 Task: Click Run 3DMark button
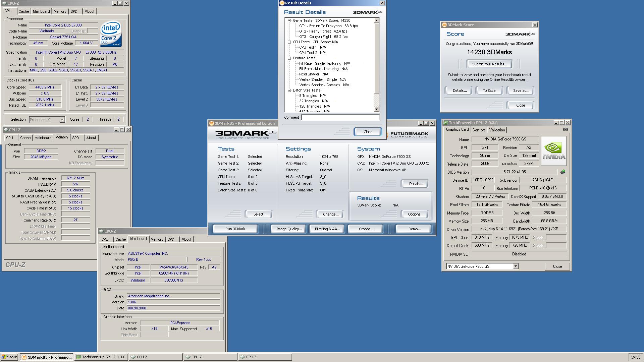(235, 229)
